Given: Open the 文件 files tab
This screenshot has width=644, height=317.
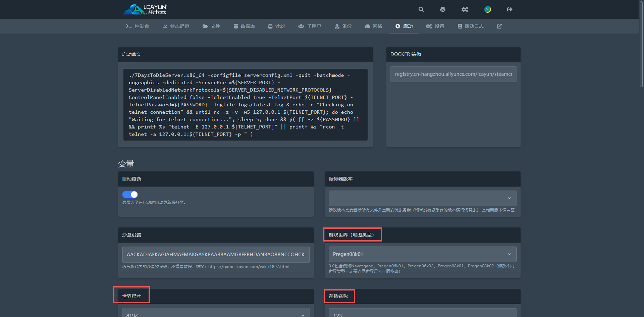Looking at the screenshot, I should pos(211,26).
